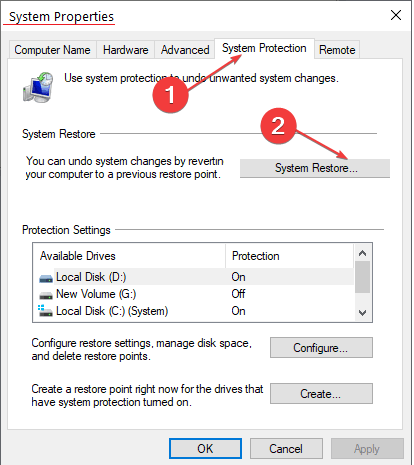Open Configure... restore settings
Viewport: 414px width, 465px height.
321,348
